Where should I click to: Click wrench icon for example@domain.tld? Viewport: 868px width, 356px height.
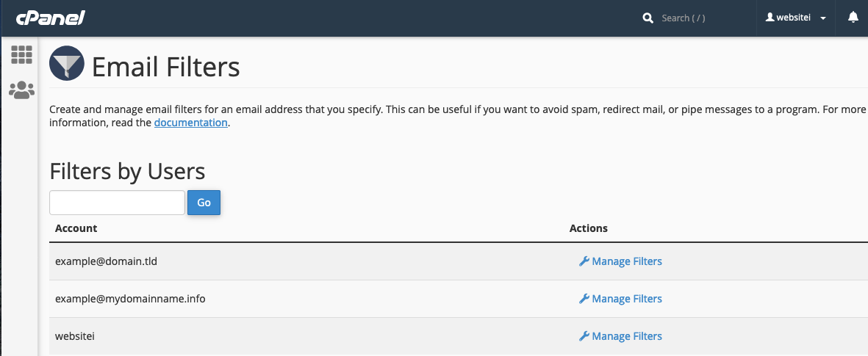[x=584, y=261]
